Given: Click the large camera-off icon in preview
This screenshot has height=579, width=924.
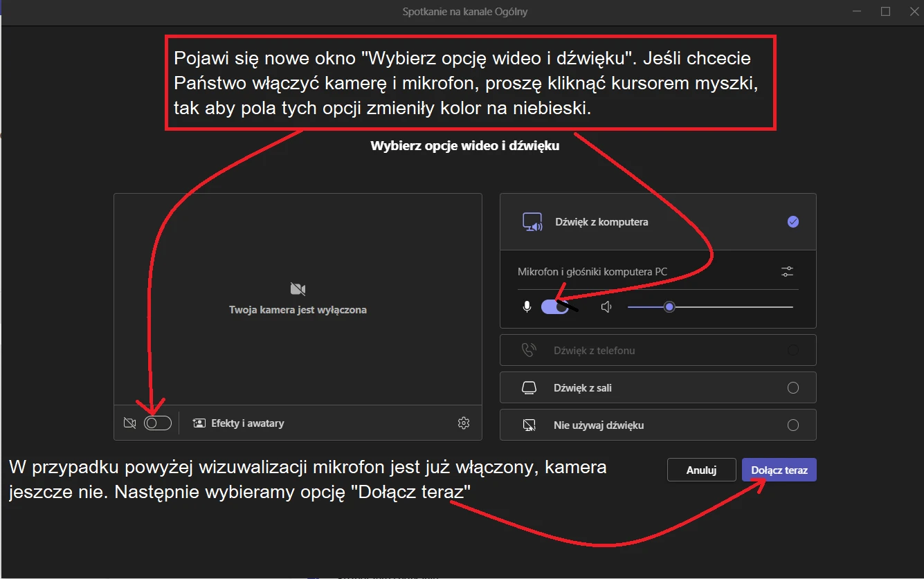Looking at the screenshot, I should [298, 288].
